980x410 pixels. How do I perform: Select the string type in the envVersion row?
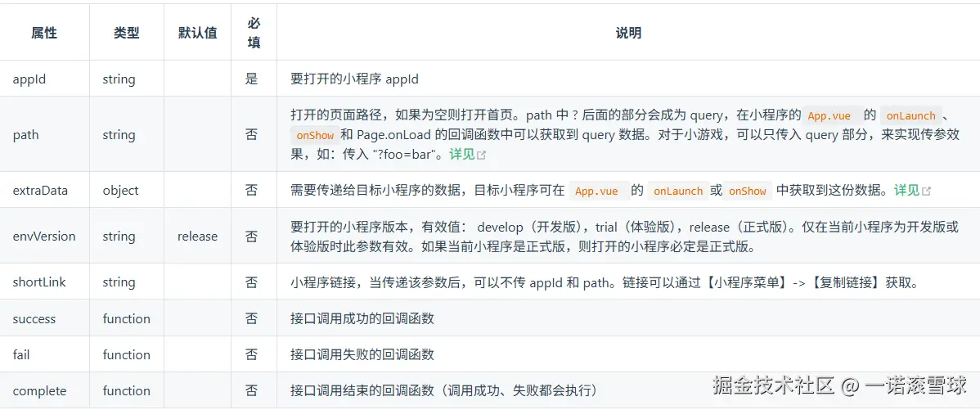pyautogui.click(x=119, y=237)
